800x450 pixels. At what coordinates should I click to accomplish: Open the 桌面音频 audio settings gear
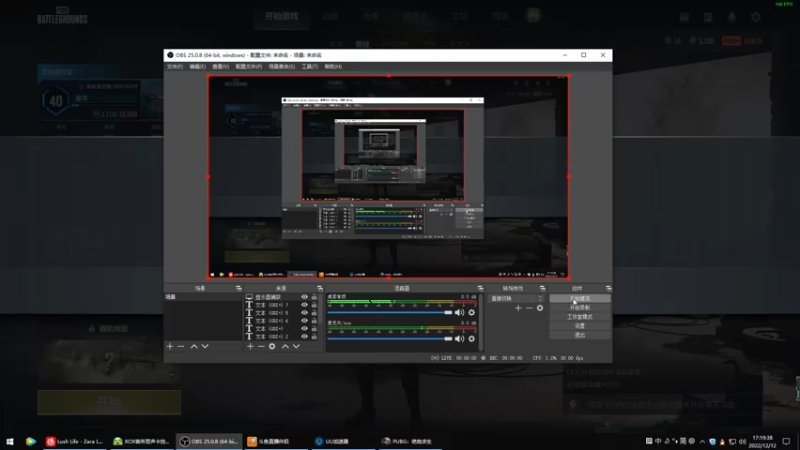471,312
